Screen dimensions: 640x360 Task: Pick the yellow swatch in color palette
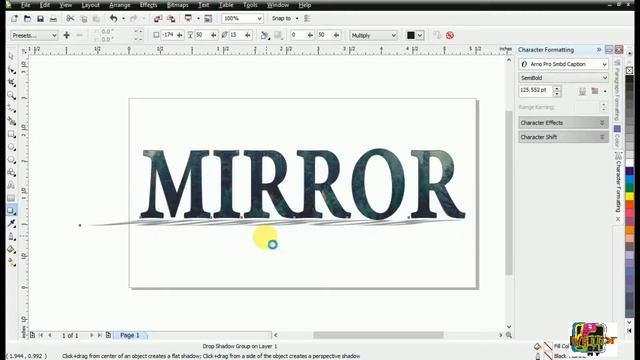coord(630,196)
